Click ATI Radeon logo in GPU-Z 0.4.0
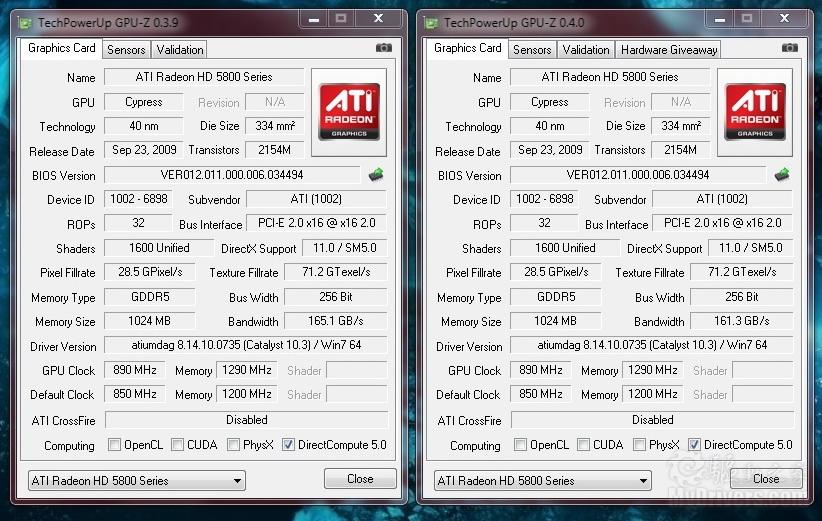The image size is (822, 521). (x=755, y=112)
